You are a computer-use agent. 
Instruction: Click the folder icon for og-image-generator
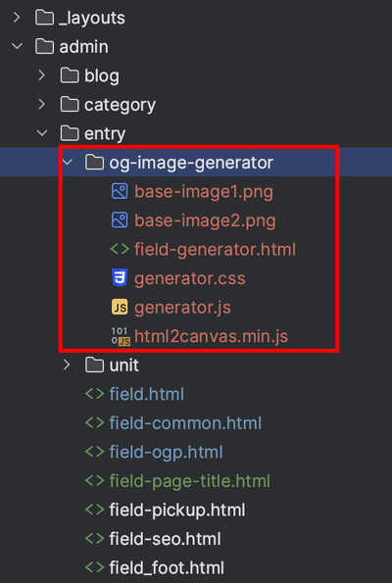click(x=94, y=162)
